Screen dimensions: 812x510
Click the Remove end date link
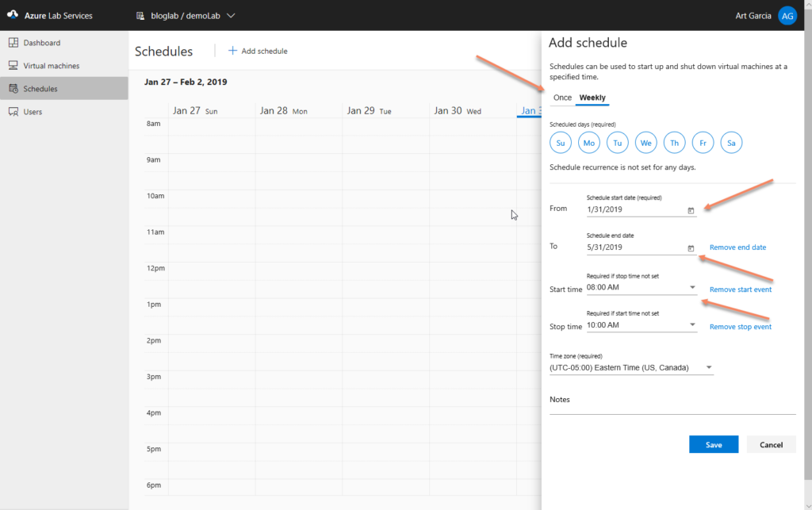pos(737,247)
